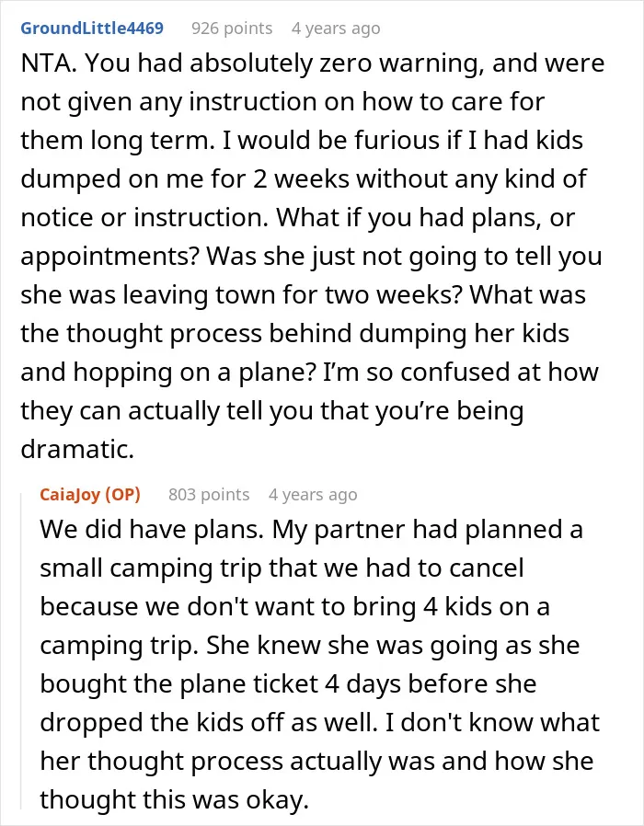The width and height of the screenshot is (644, 826).
Task: Click the word 'NTA' starting the comment
Action: click(46, 63)
